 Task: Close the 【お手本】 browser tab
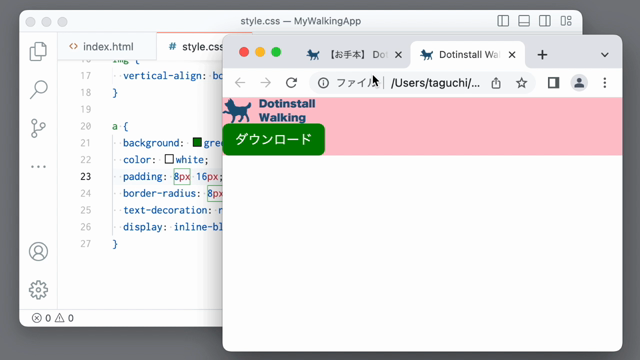click(x=398, y=55)
